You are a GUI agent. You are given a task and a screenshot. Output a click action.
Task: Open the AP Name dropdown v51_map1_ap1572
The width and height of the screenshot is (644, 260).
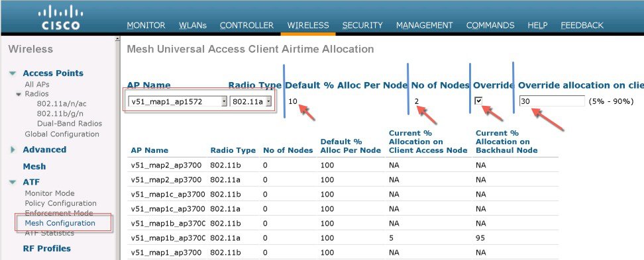click(x=177, y=101)
